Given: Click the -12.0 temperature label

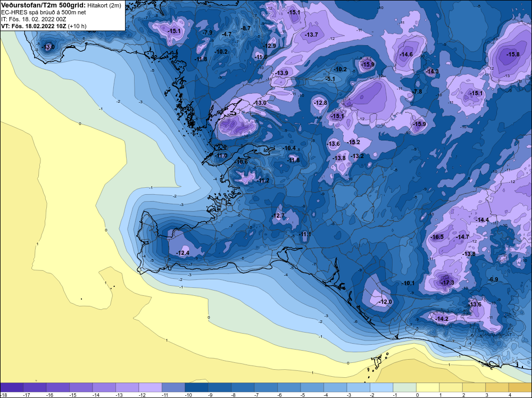Looking at the screenshot, I should tap(385, 302).
